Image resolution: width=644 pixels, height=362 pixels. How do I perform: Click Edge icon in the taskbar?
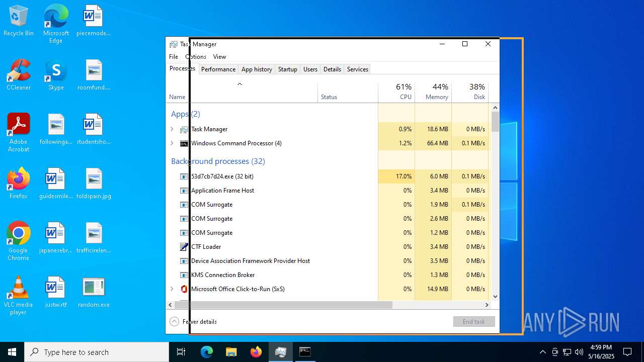pos(207,352)
